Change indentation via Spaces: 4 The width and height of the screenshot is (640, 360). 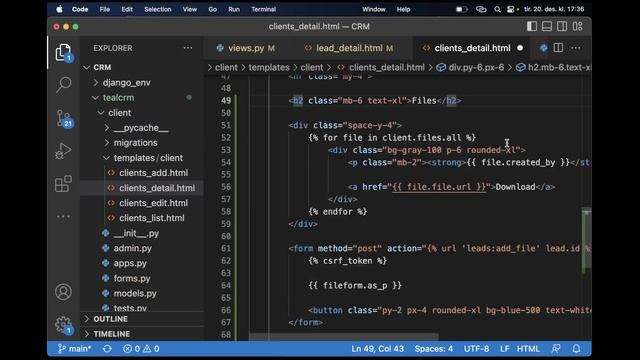tap(433, 349)
